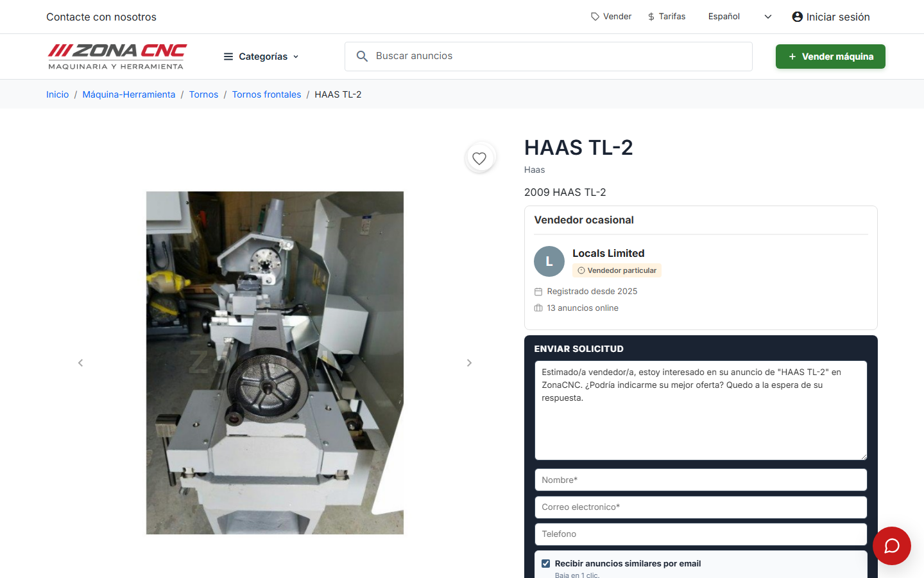Click Iniciar sesión
The width and height of the screenshot is (924, 578).
(831, 17)
